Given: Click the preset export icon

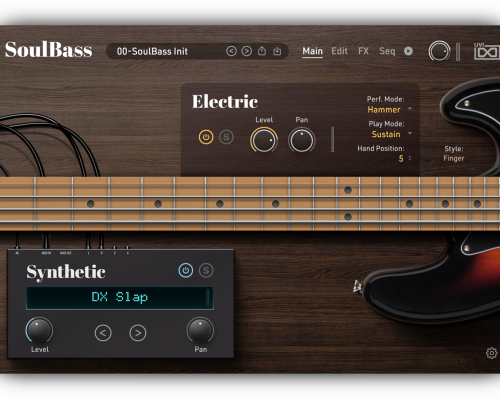Looking at the screenshot, I should 262,51.
